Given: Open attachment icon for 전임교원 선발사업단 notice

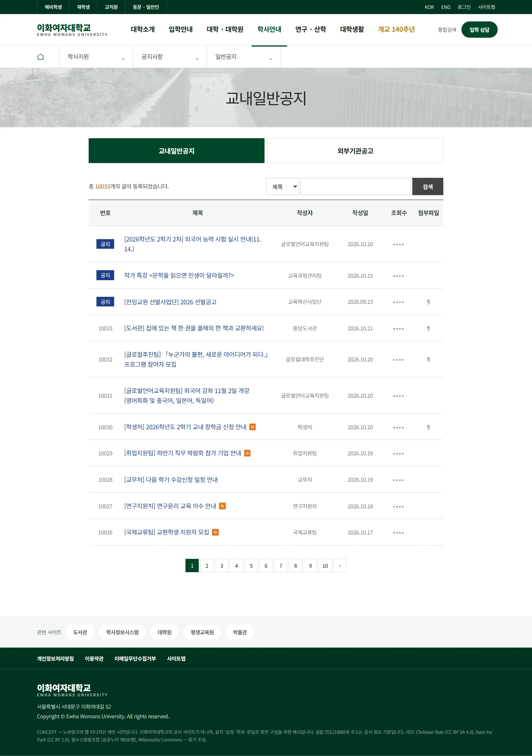Looking at the screenshot, I should point(428,302).
